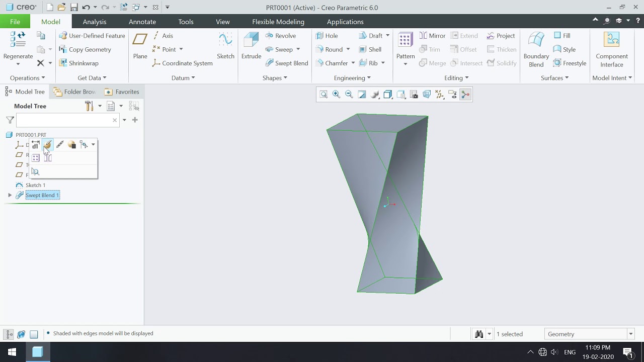The image size is (644, 362).
Task: Click the Edit References chain icon in mini toolbar
Action: (60, 145)
